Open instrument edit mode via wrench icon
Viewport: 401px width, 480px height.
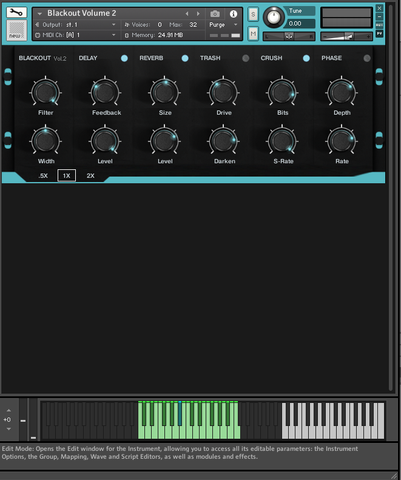[x=16, y=12]
